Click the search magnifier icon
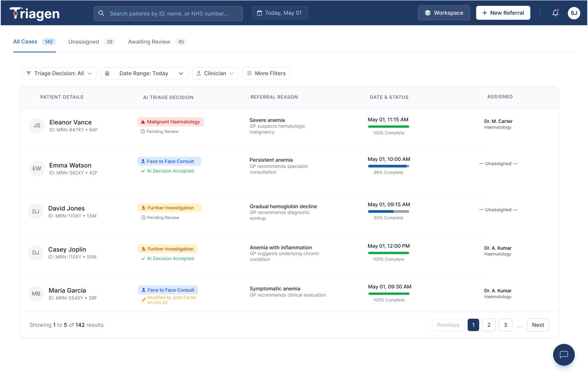This screenshot has width=588, height=378. pyautogui.click(x=101, y=13)
